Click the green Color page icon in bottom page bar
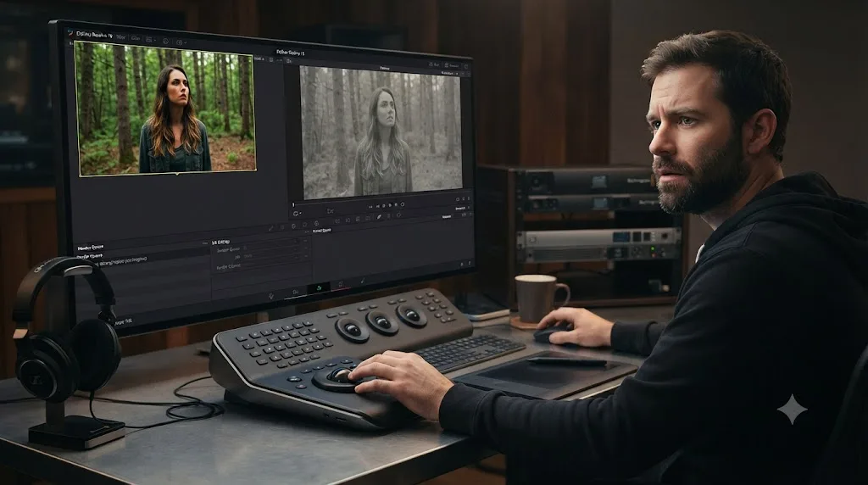 pos(319,288)
